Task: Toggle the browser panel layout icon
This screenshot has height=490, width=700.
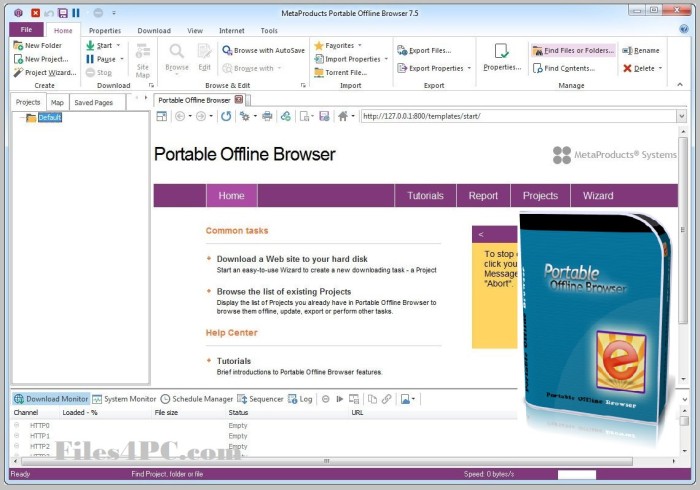Action: tap(162, 116)
